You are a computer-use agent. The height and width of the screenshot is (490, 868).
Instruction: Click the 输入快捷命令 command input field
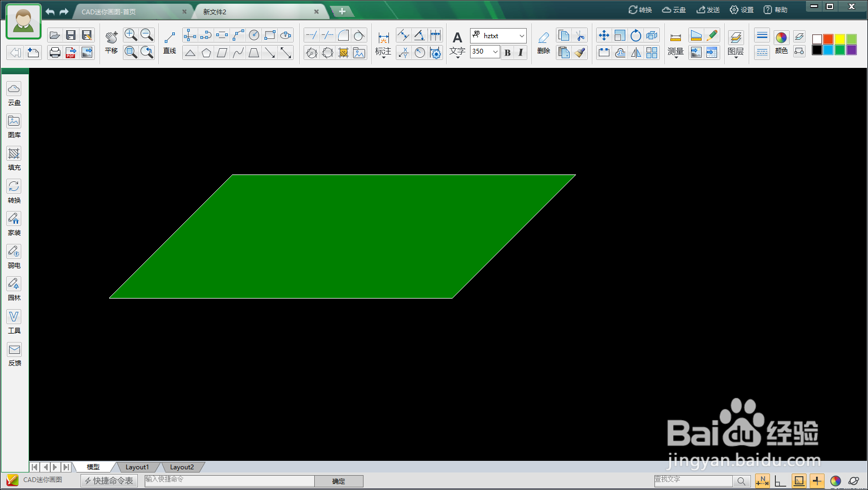tap(229, 481)
